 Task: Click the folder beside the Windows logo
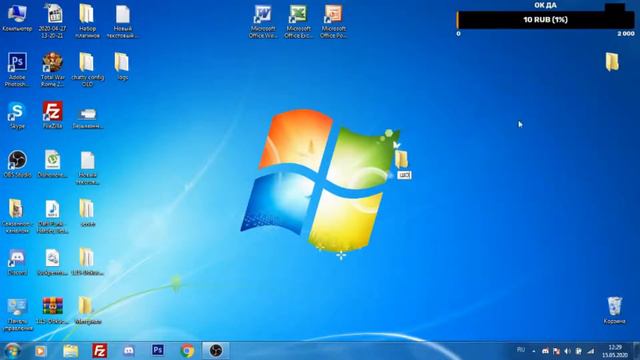(x=402, y=159)
